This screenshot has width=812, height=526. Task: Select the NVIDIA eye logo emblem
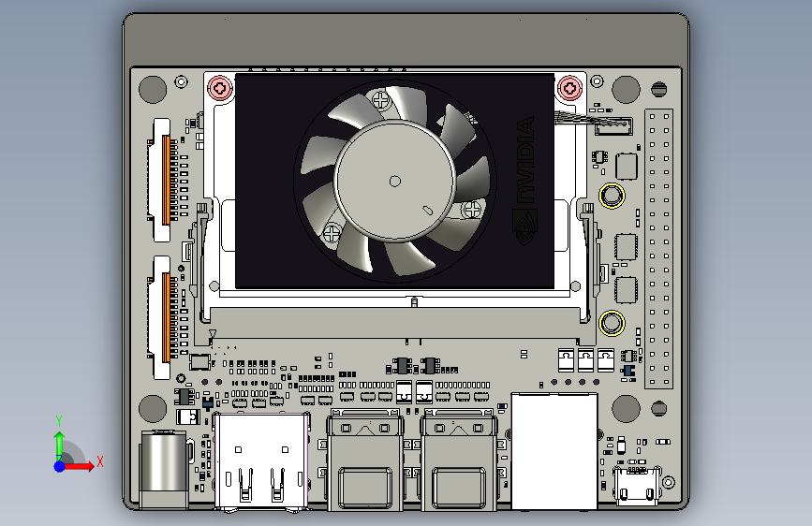525,226
